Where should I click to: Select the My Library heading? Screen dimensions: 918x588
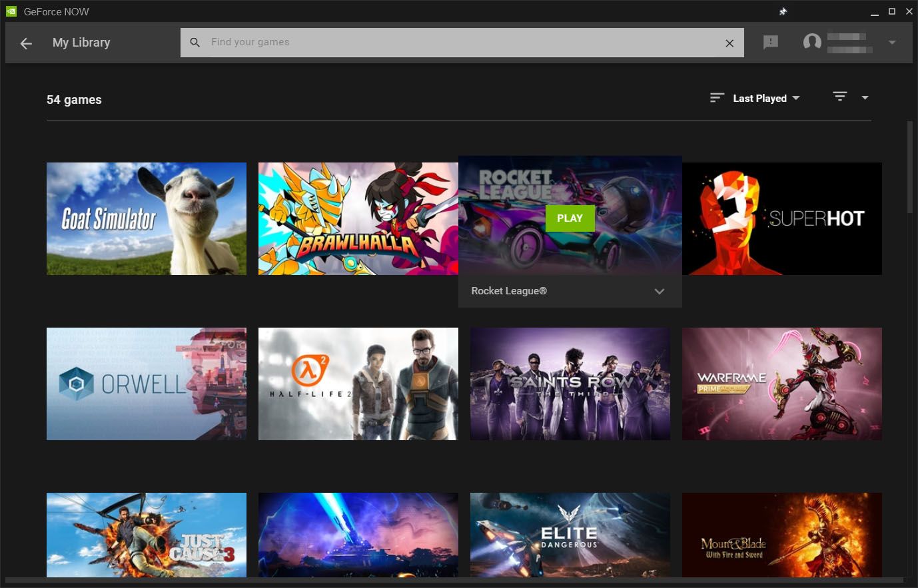81,42
